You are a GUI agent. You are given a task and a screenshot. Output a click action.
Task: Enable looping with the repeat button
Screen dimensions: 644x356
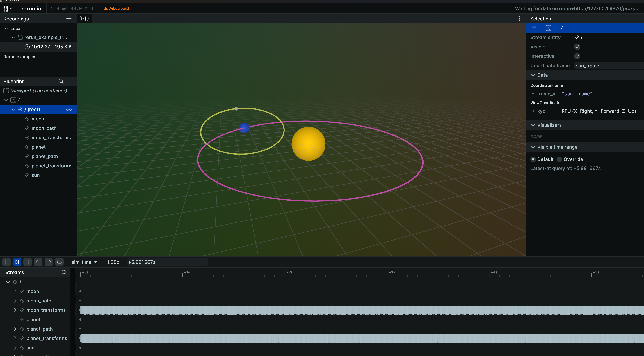59,262
